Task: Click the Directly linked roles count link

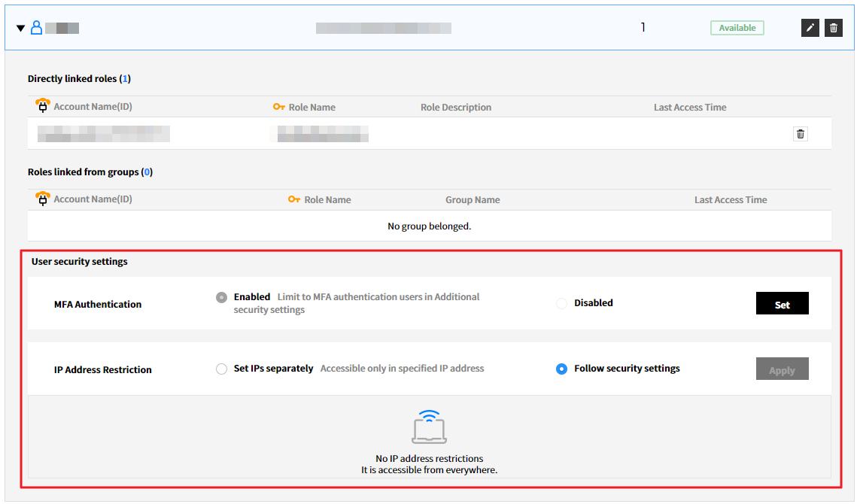Action: [125, 78]
